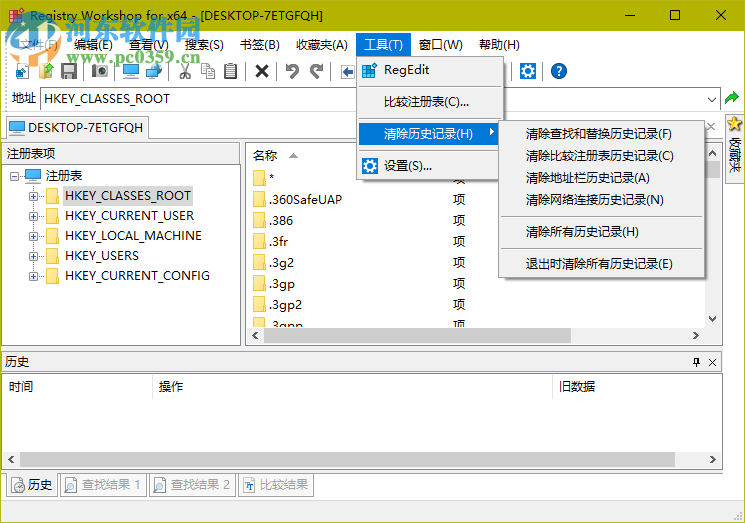Choose 比较注册表(C)... menu item
This screenshot has height=523, width=745.
(x=430, y=102)
